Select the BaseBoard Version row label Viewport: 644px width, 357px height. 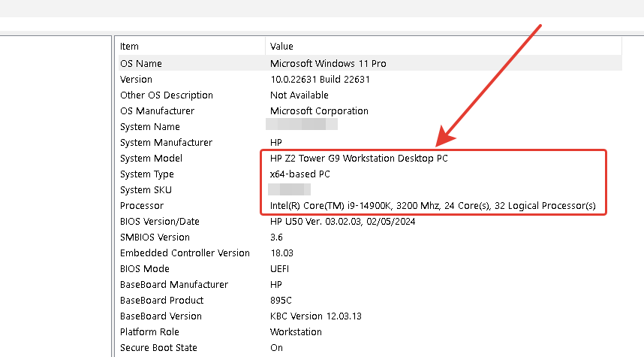[x=161, y=316]
